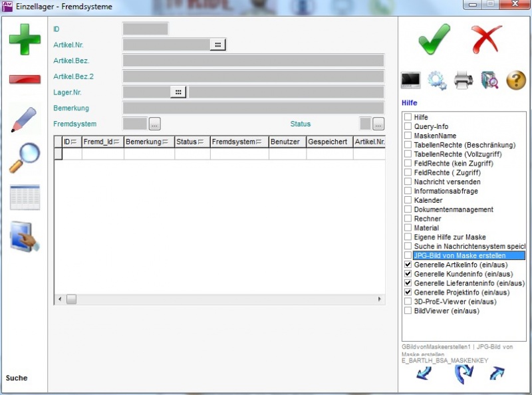This screenshot has height=395, width=532.
Task: Open search with the magnifying glass icon
Action: coord(25,158)
